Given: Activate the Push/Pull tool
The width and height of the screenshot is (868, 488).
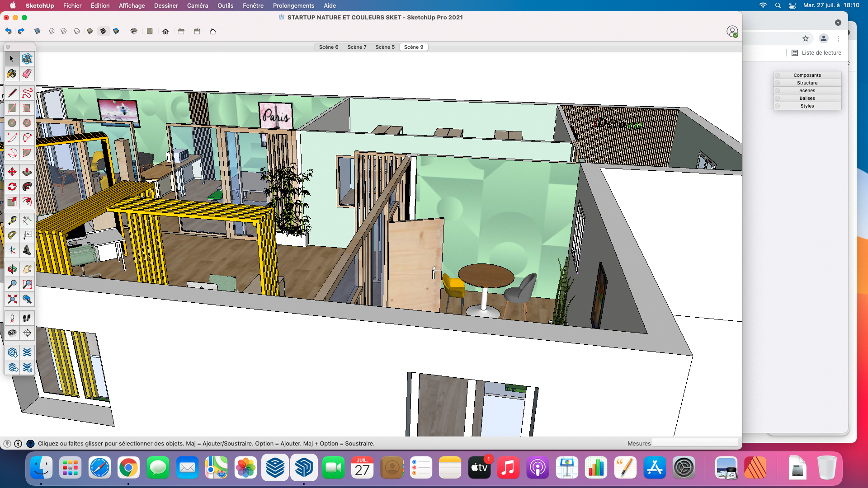Looking at the screenshot, I should tap(27, 172).
